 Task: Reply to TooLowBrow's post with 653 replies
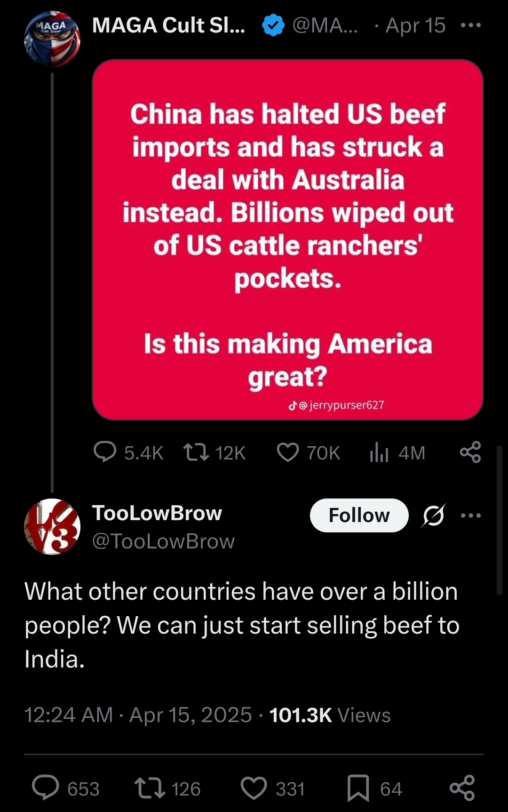tap(46, 788)
